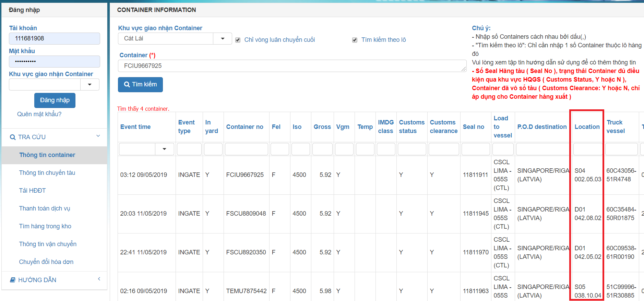The image size is (644, 301).
Task: Click the Container number text field
Action: [291, 66]
